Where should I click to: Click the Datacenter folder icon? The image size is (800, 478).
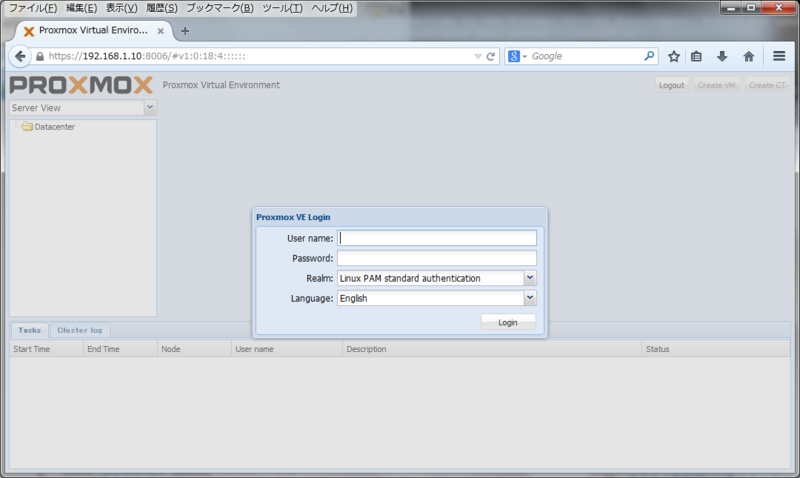pos(27,127)
